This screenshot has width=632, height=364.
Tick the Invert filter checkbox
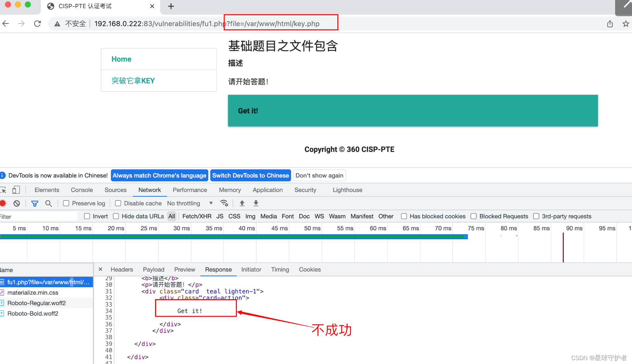click(x=87, y=216)
